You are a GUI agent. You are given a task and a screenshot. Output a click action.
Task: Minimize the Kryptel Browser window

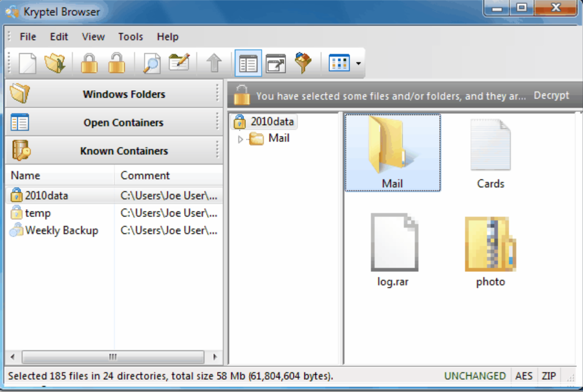[496, 8]
